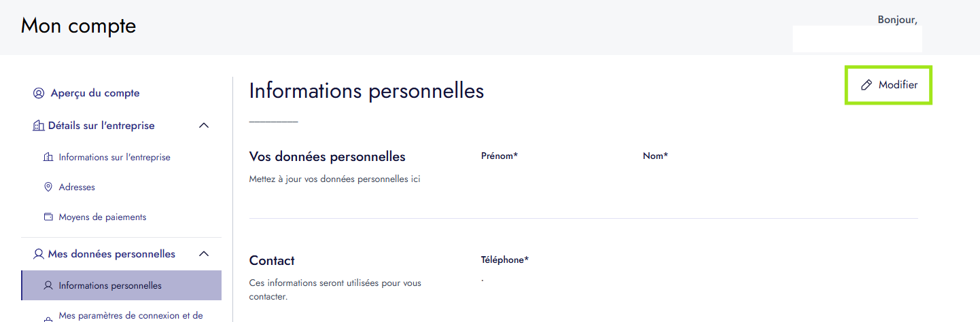This screenshot has height=322, width=980.
Task: Click the location pin icon beside Adresses
Action: (48, 187)
